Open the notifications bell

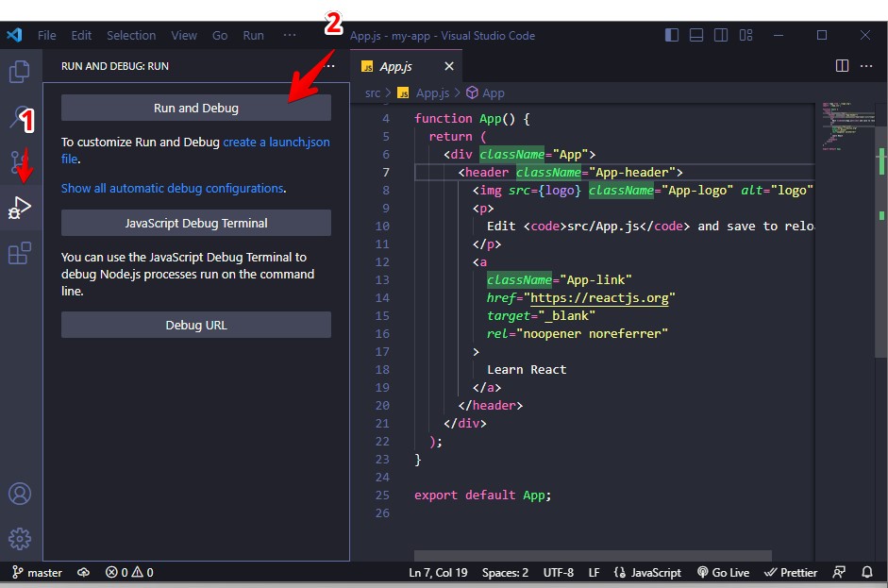(x=867, y=573)
